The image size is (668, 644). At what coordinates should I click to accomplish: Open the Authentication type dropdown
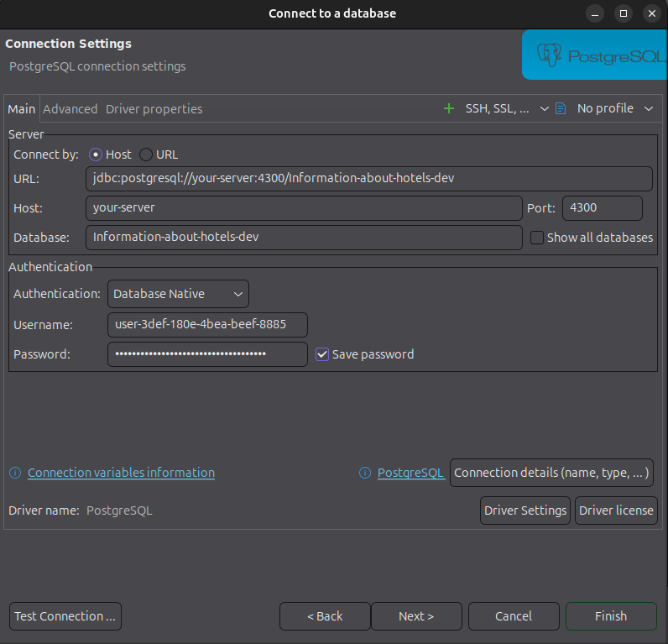pos(178,294)
